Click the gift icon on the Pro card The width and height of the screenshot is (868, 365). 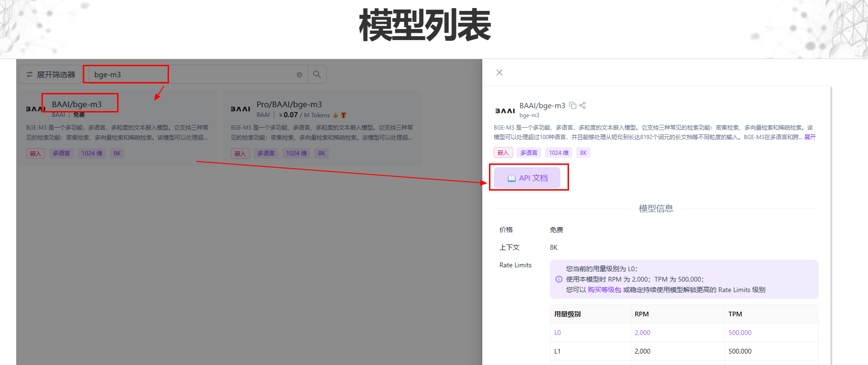tap(343, 115)
